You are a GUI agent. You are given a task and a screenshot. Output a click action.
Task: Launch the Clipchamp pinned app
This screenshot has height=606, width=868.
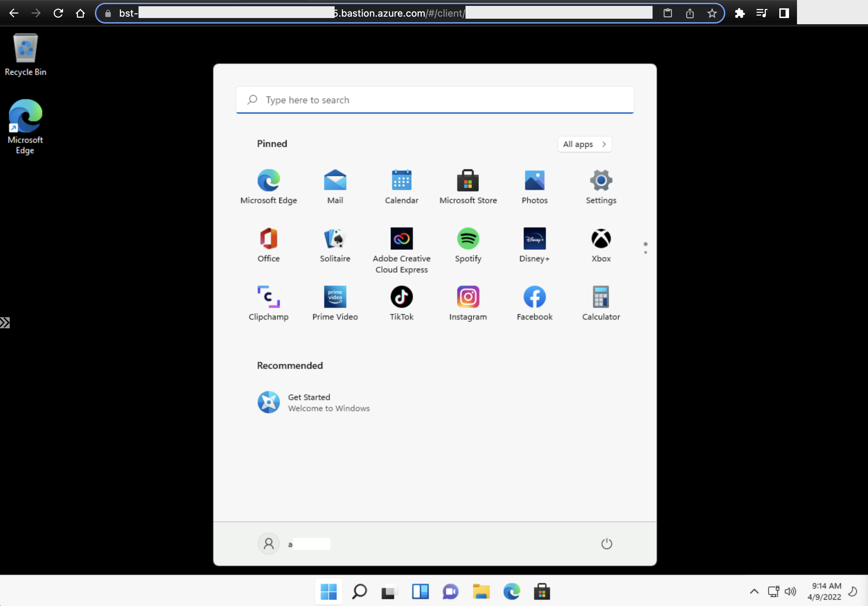(268, 297)
